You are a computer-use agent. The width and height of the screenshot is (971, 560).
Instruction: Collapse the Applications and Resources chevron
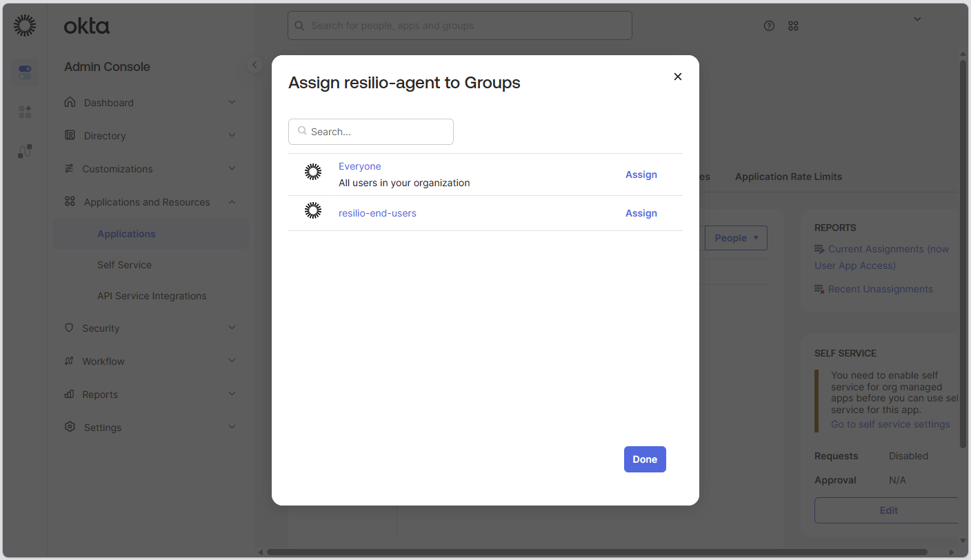[232, 201]
